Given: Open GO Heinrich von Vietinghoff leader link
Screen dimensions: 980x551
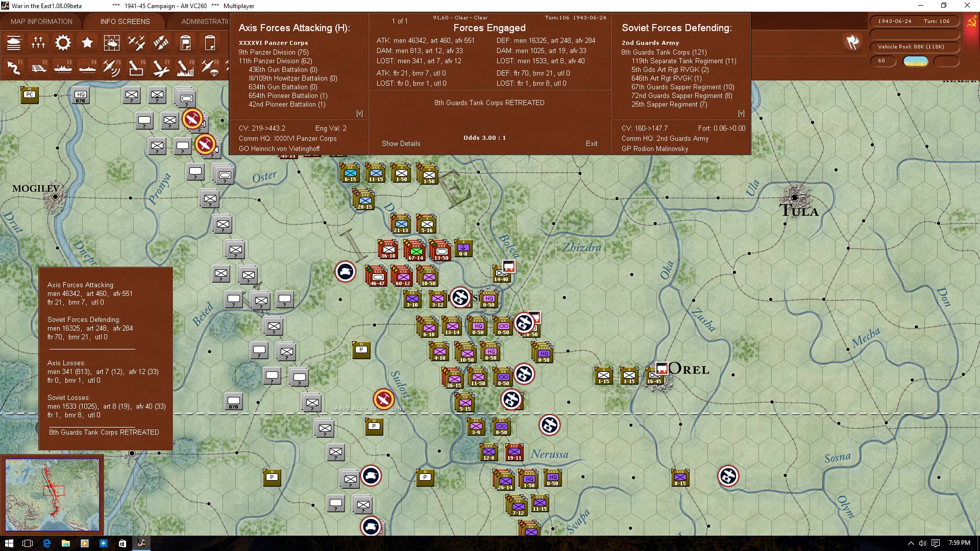Looking at the screenshot, I should (279, 148).
